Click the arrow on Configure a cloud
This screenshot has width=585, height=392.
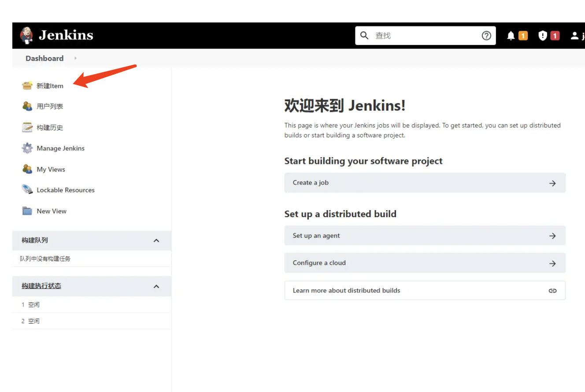[552, 263]
